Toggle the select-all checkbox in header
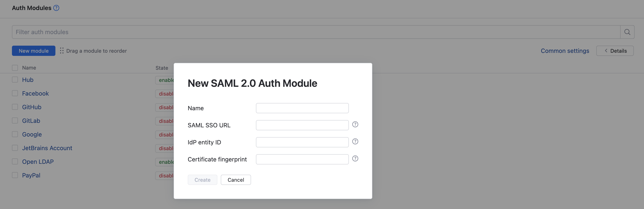 (x=15, y=68)
